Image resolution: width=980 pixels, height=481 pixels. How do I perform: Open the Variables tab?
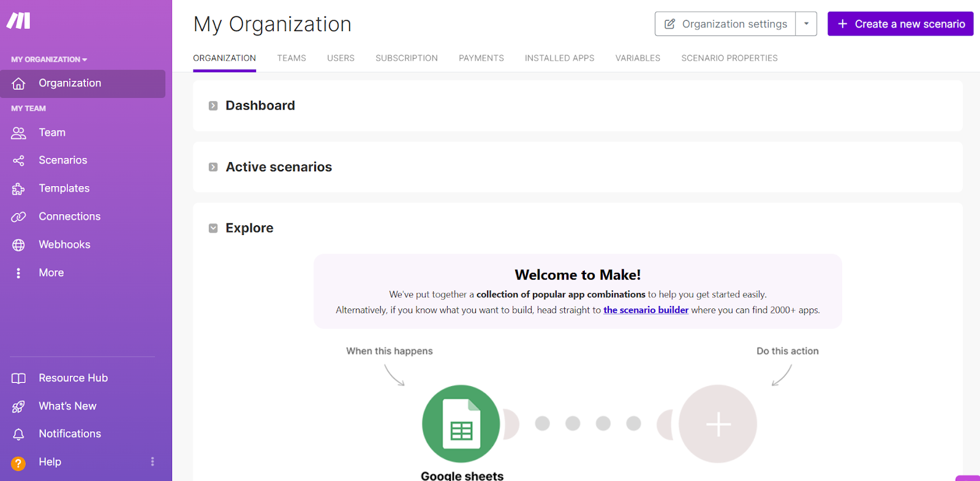tap(638, 58)
